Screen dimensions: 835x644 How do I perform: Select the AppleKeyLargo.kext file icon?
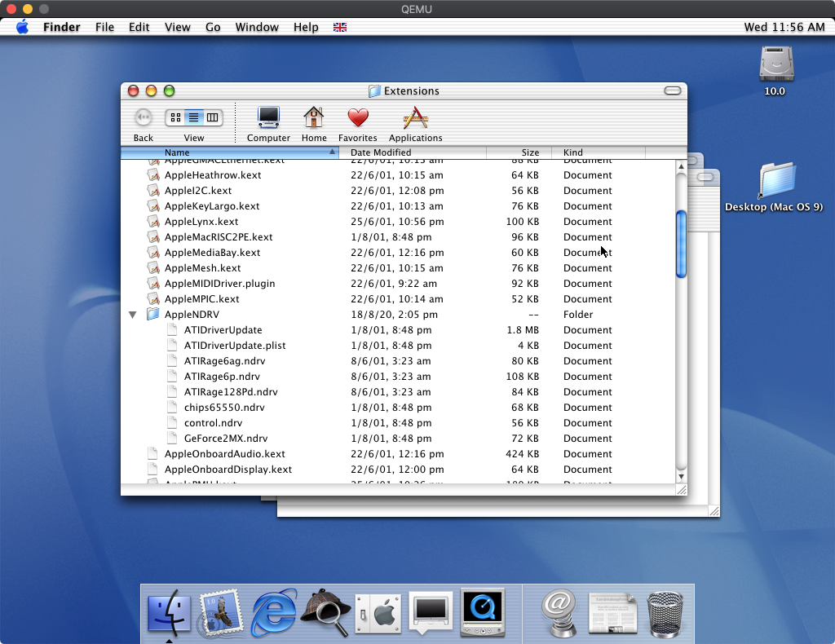click(x=153, y=206)
